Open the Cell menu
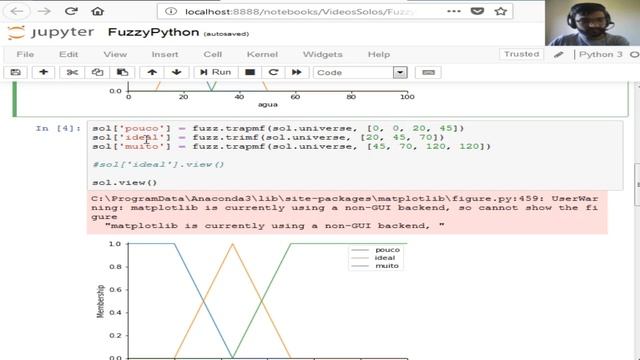 pyautogui.click(x=212, y=54)
